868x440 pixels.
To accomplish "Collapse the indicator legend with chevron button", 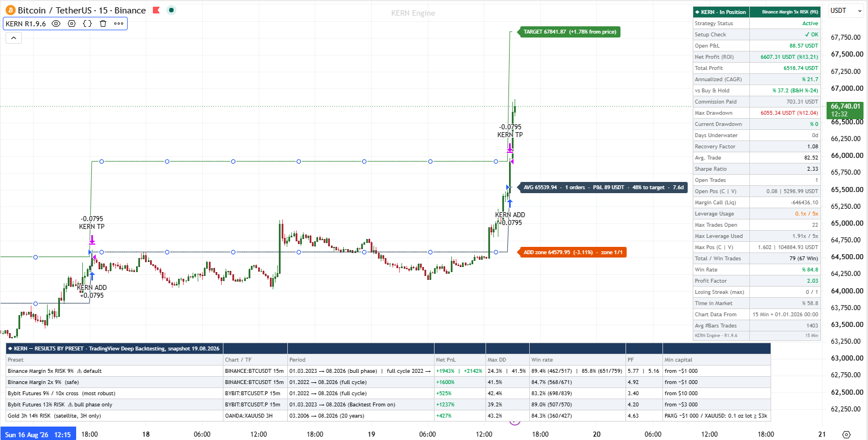I will pos(13,38).
